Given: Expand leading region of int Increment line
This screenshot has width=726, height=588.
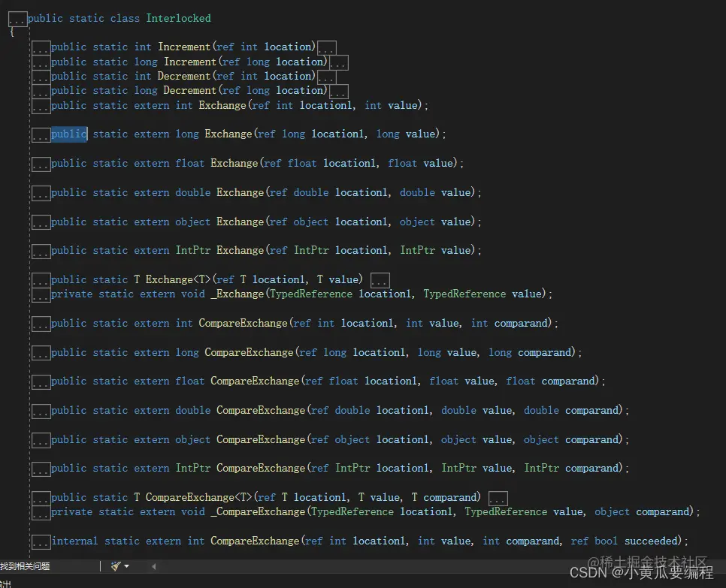Looking at the screenshot, I should coord(41,47).
